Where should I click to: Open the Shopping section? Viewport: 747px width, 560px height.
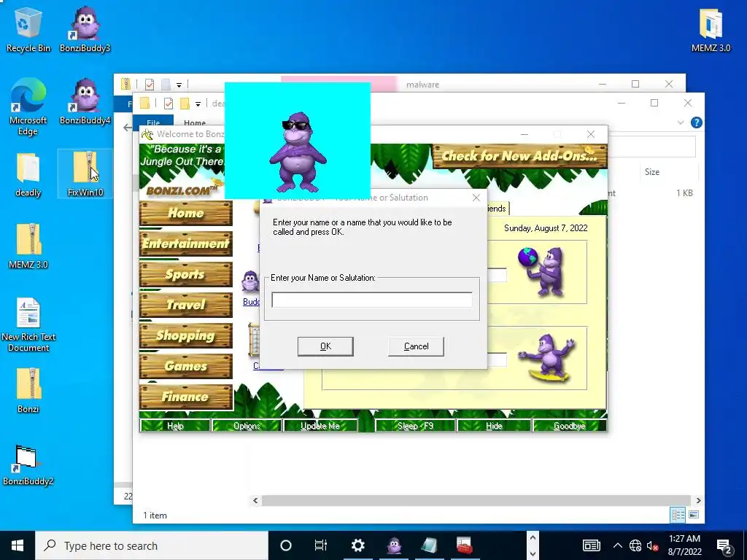[x=186, y=335]
